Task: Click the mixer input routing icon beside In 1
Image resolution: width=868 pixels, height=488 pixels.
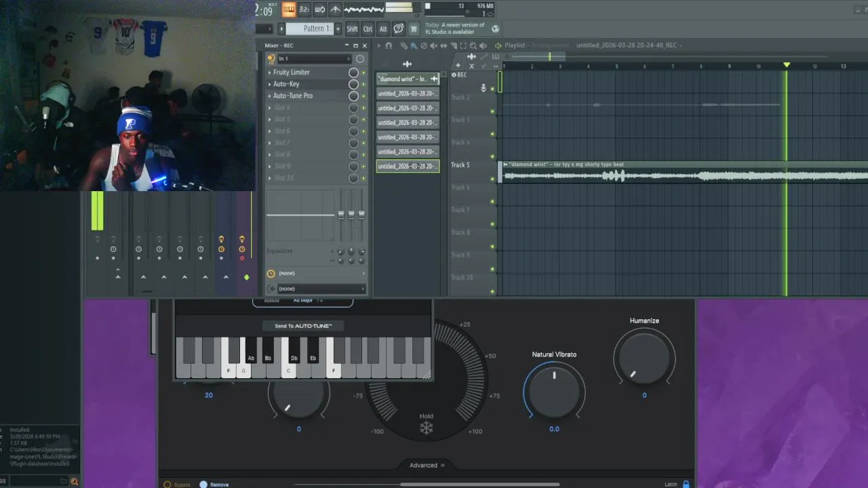Action: tap(271, 58)
